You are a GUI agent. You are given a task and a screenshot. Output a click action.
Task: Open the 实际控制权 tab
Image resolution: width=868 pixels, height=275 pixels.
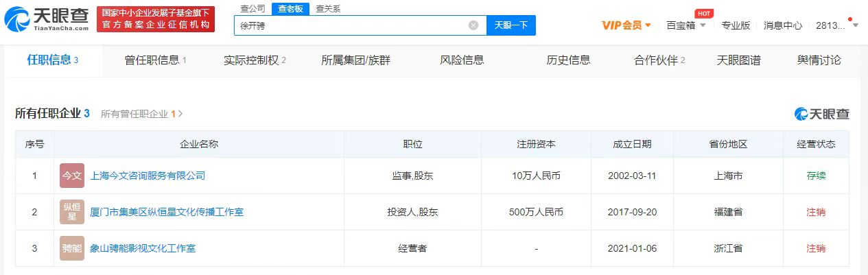pos(255,60)
